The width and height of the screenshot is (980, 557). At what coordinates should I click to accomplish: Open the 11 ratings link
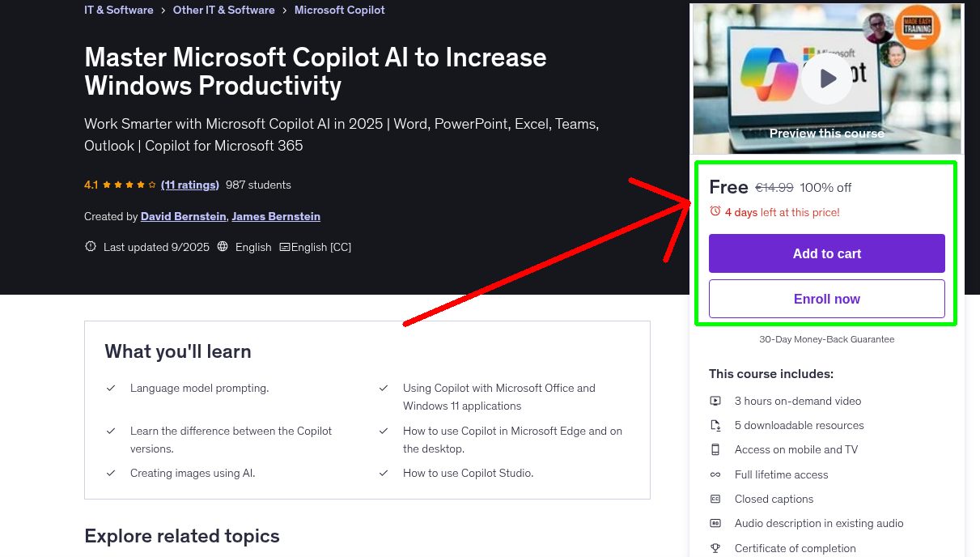point(189,185)
